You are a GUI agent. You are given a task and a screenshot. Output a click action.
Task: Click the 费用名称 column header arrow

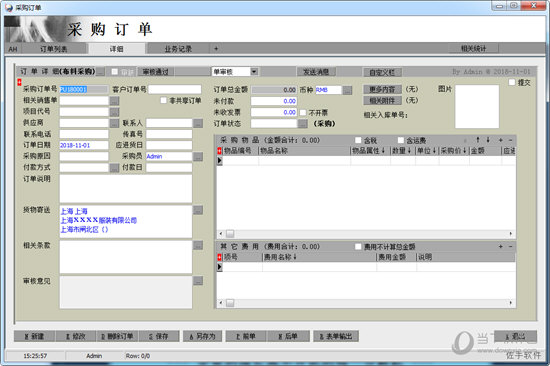coord(295,257)
